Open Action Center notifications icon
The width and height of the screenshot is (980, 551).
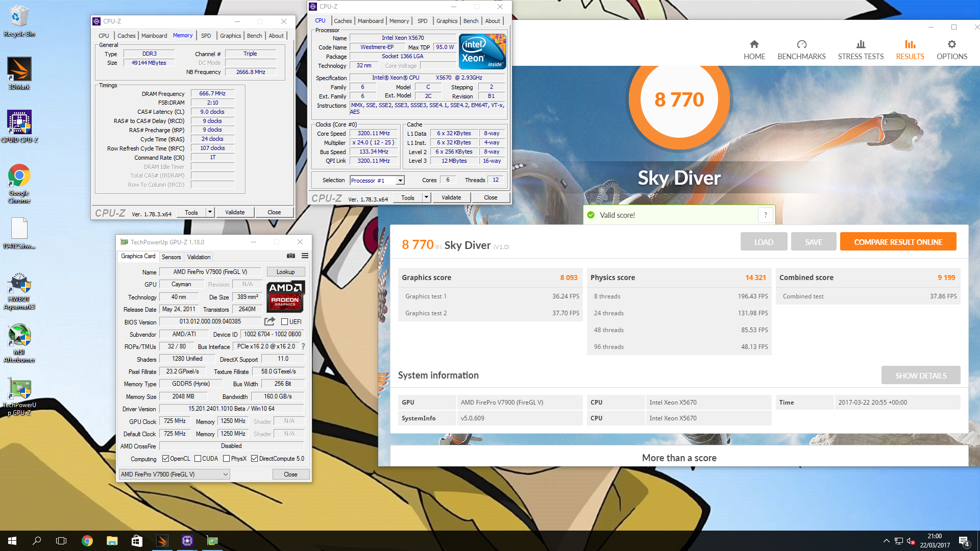[x=964, y=541]
